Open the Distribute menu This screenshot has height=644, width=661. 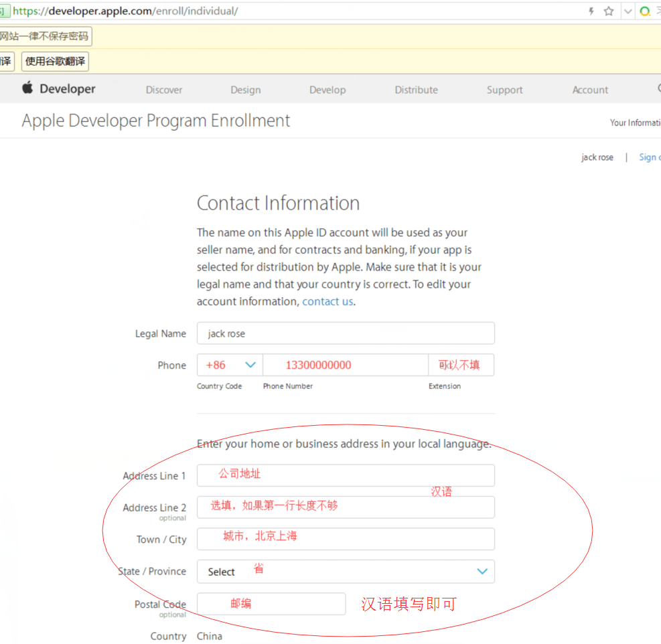click(416, 90)
